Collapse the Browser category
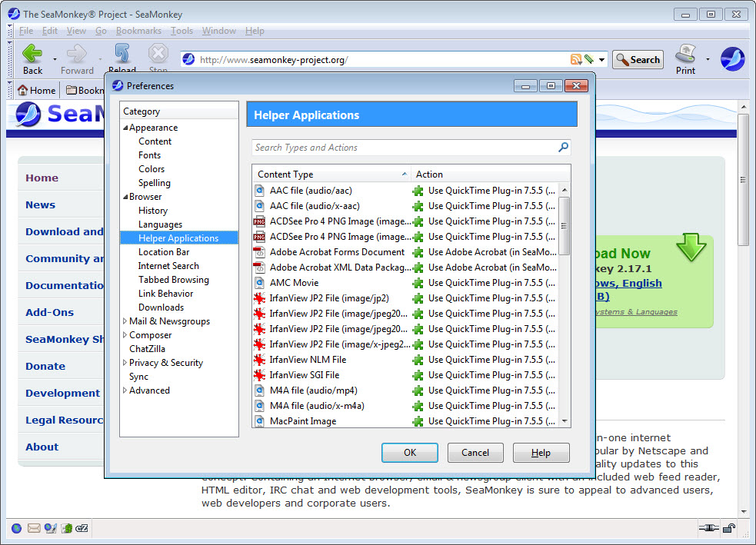 (125, 197)
